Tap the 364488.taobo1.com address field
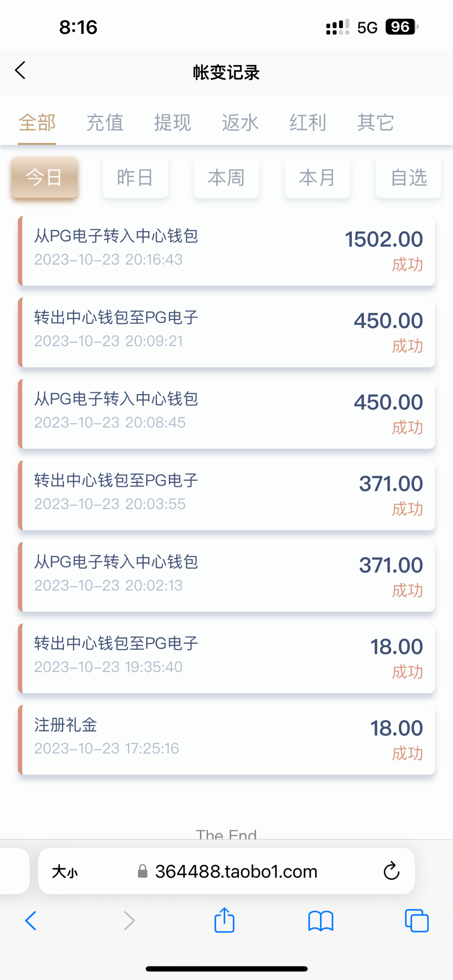This screenshot has width=453, height=980. point(236,872)
